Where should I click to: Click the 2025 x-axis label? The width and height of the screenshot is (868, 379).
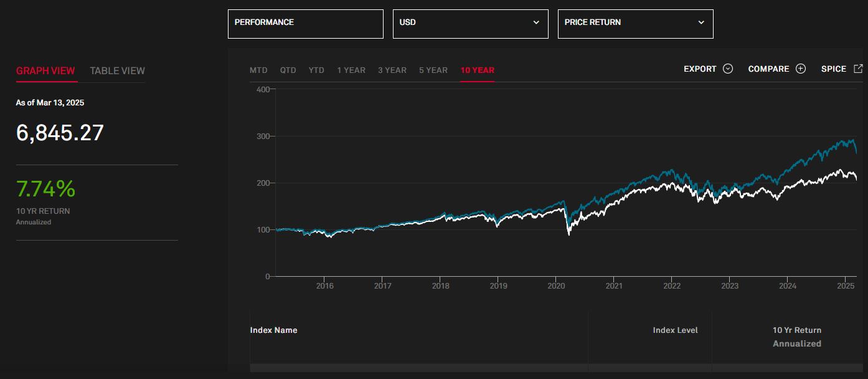(x=845, y=286)
